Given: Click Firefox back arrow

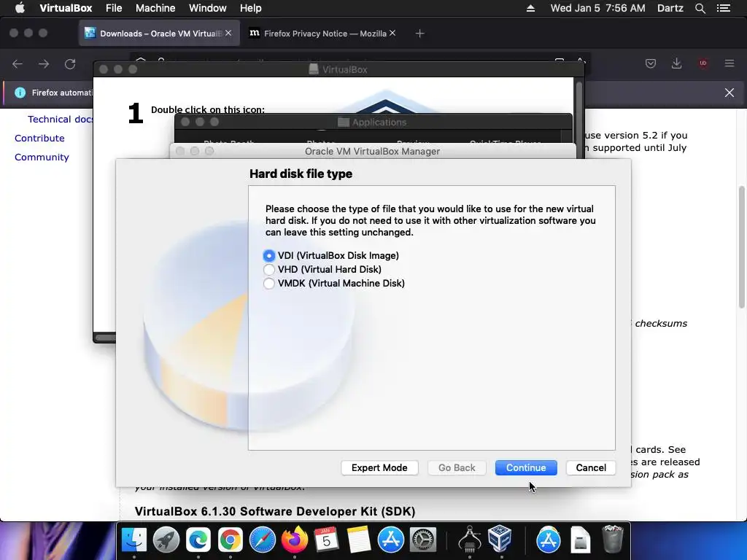Looking at the screenshot, I should 18,64.
